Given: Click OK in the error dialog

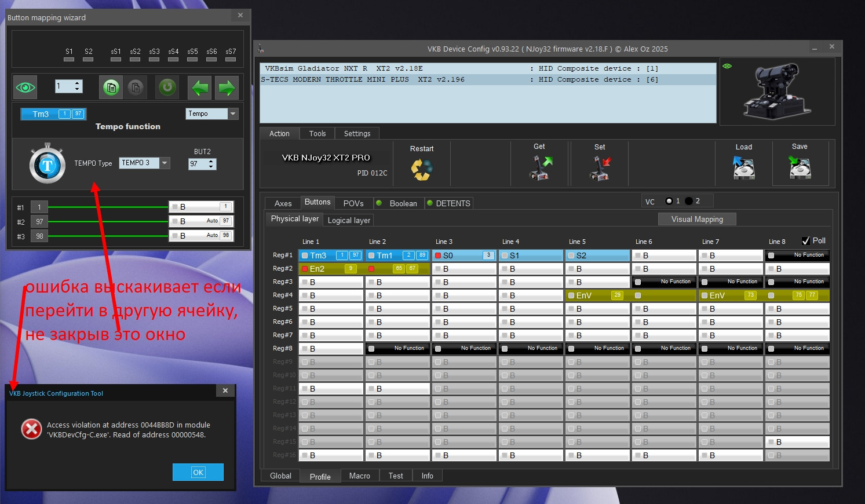Looking at the screenshot, I should pyautogui.click(x=198, y=472).
